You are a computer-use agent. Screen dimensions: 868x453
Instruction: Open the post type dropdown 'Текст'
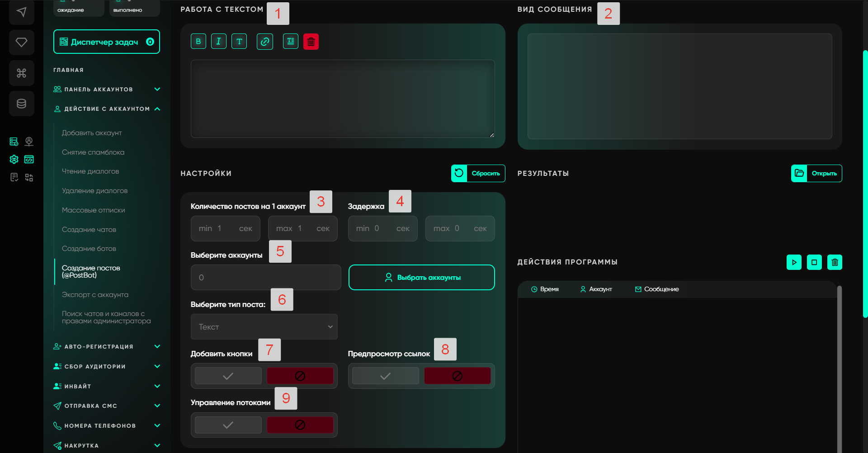point(264,327)
